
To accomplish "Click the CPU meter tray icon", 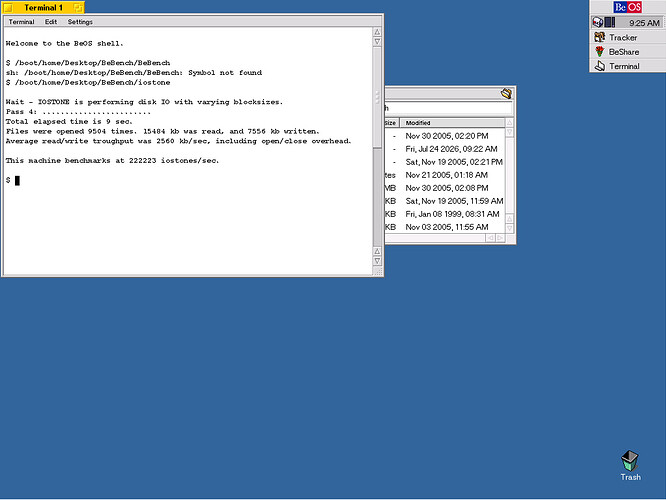I will pyautogui.click(x=610, y=22).
